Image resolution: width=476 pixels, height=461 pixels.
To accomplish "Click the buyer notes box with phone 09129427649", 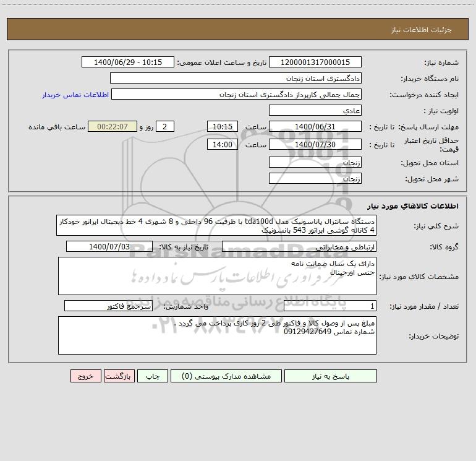I will point(217,335).
